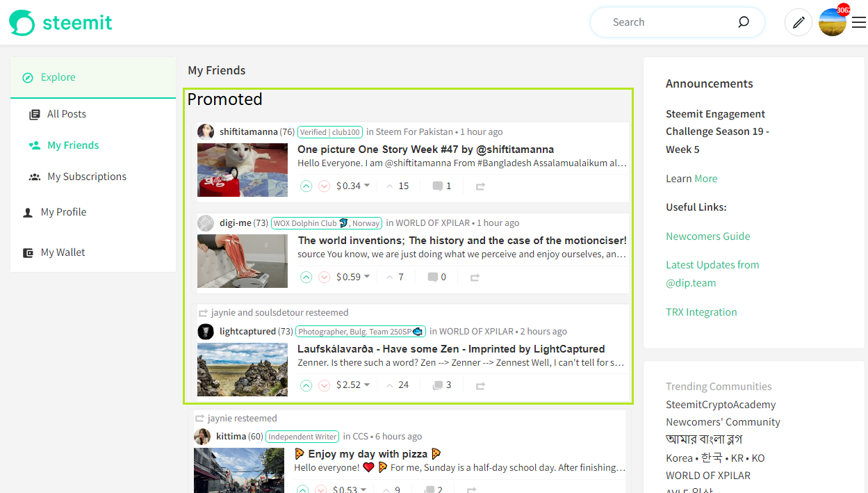Open the 'Laufskálavarða - Have some Zen' post

tap(451, 349)
